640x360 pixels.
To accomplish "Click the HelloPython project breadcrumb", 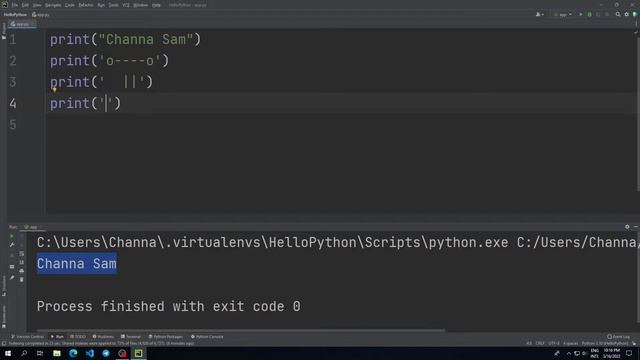I will pos(15,14).
